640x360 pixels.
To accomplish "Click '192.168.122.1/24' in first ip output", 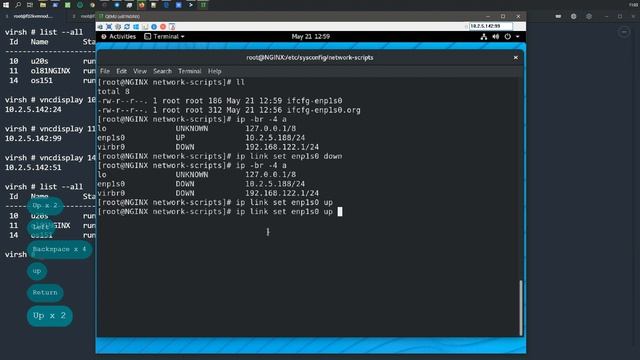I will coord(282,147).
